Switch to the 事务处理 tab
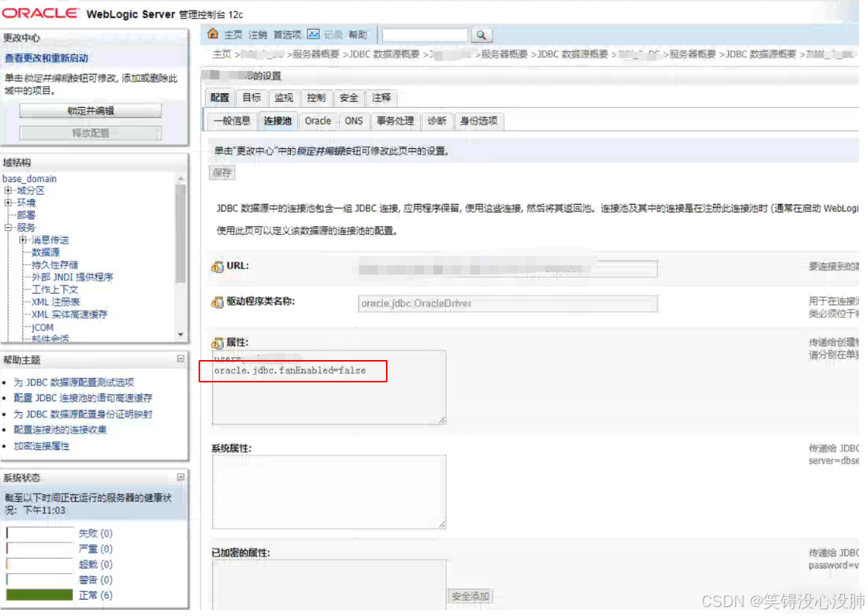The height and width of the screenshot is (616, 868). [395, 121]
